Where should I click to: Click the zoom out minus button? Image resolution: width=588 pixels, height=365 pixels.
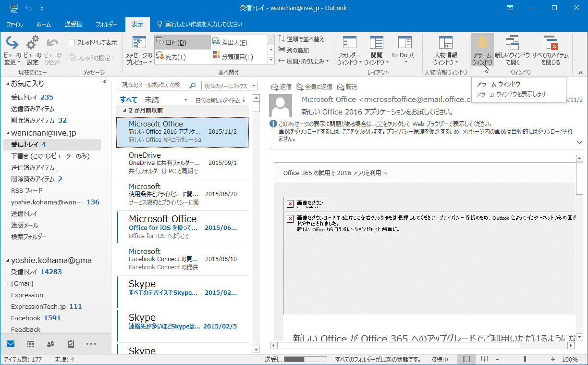point(497,359)
